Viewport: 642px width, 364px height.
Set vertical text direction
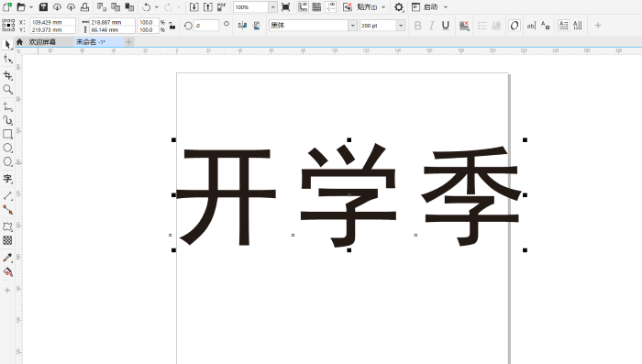(x=577, y=26)
